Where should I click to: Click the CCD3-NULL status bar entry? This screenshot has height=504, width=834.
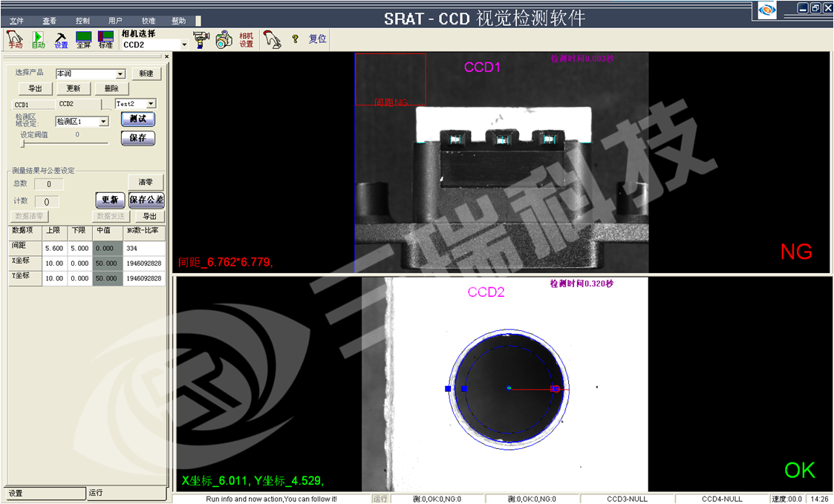(x=628, y=499)
